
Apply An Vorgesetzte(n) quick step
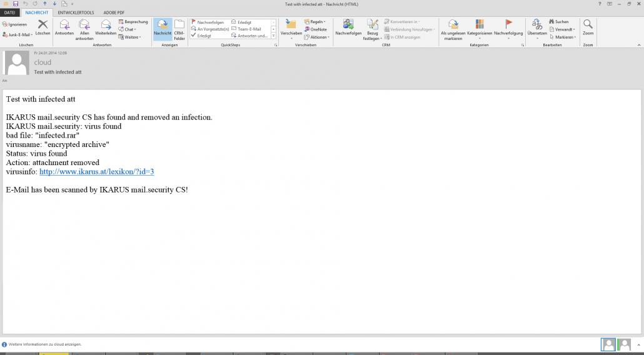tap(210, 29)
